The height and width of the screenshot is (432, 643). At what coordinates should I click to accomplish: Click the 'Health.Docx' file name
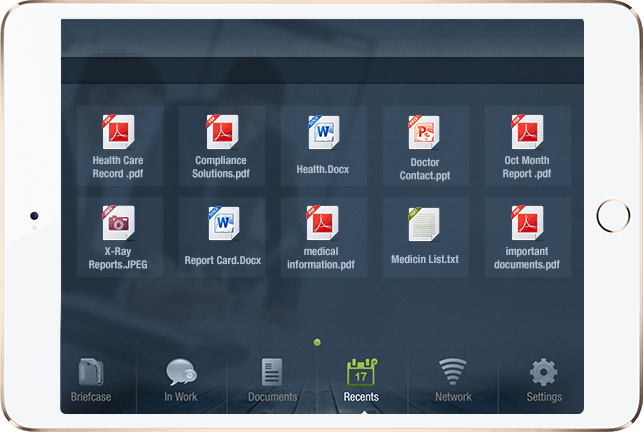click(x=323, y=169)
